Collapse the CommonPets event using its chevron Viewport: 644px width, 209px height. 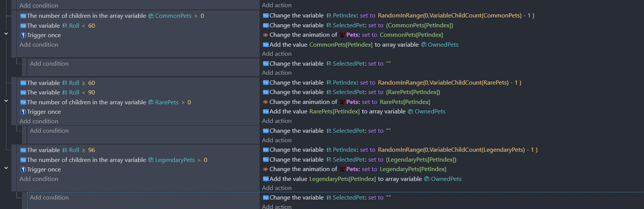[6, 34]
